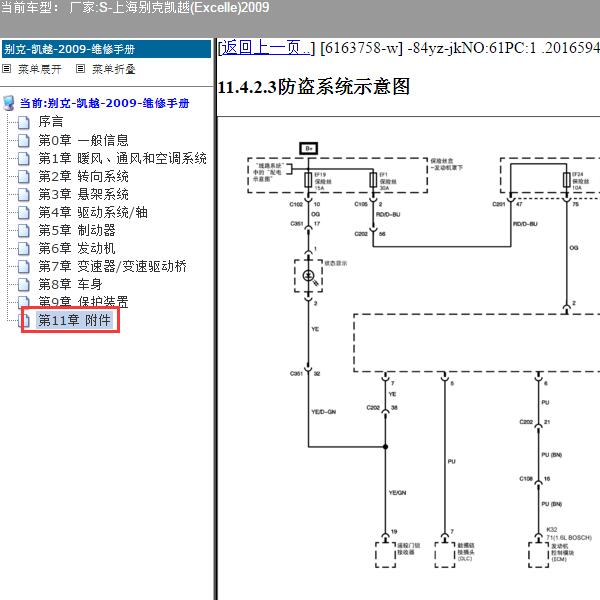Click the status indicator LED symbol in the diagram
600x600 pixels.
308,276
